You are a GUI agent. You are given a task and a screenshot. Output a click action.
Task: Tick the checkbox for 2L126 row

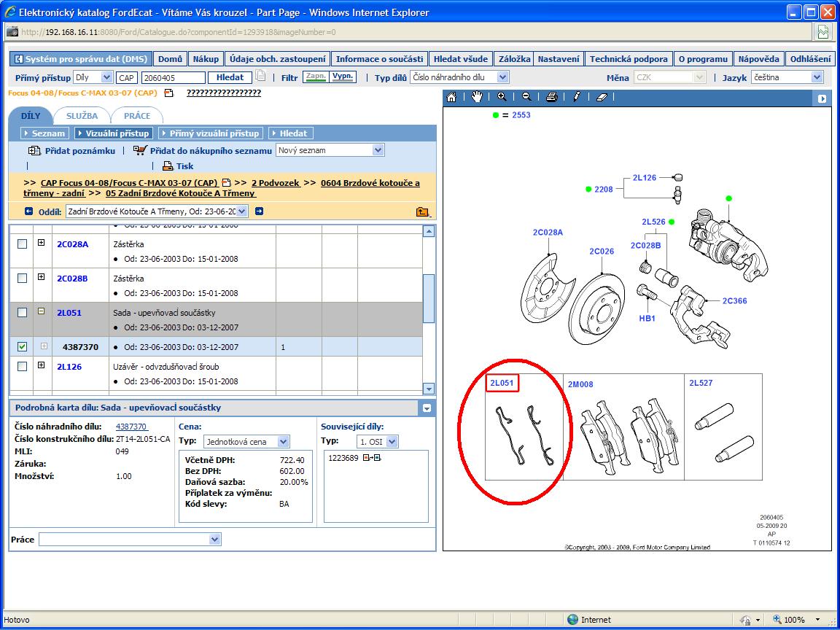tap(22, 366)
